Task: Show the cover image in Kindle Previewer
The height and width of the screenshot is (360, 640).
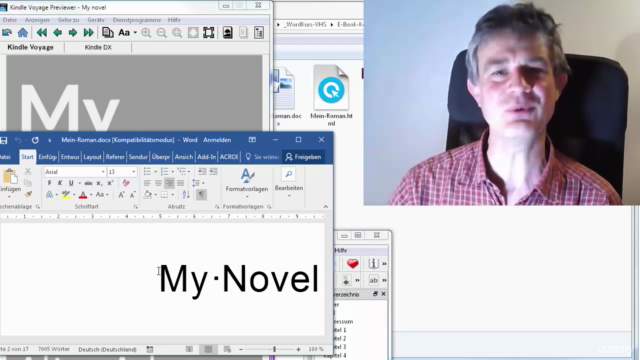Action: [x=228, y=33]
